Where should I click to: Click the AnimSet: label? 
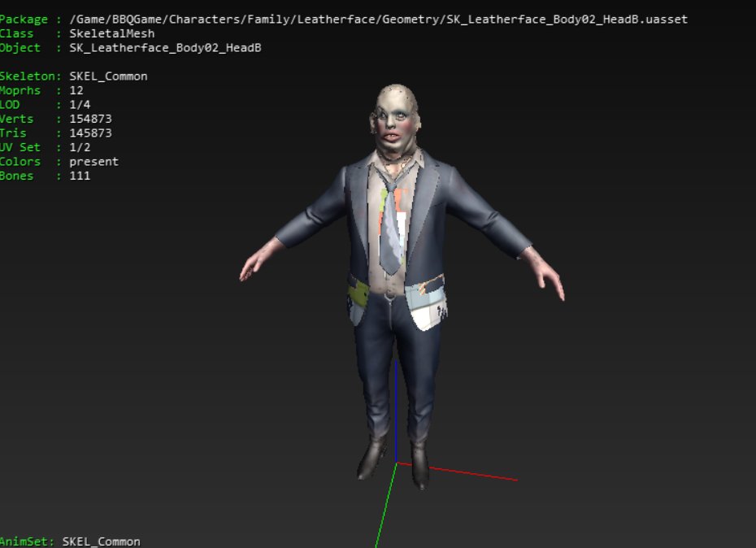tap(28, 541)
